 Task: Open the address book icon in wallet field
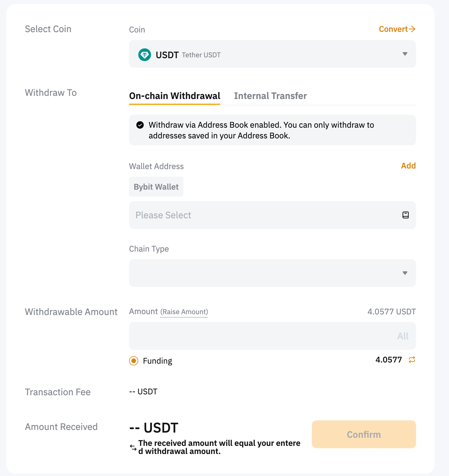point(405,215)
